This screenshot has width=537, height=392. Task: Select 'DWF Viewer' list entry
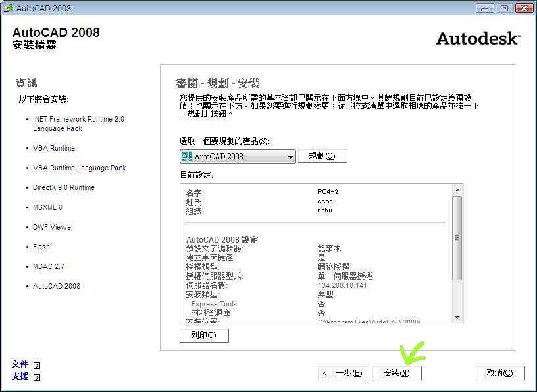53,227
